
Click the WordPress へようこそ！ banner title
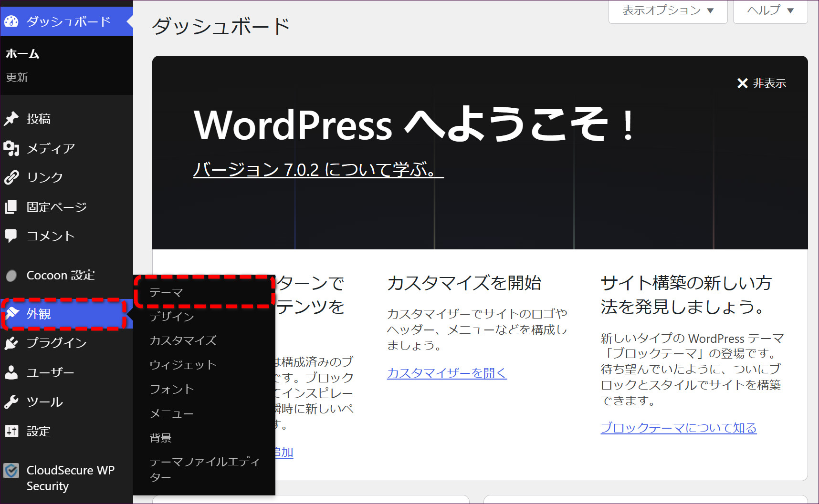[415, 124]
